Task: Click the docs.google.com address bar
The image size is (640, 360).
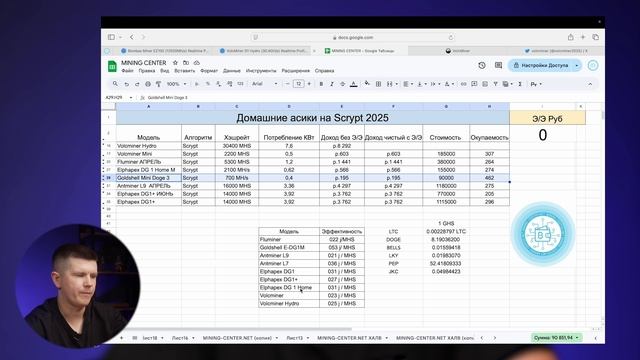Action: pos(353,38)
